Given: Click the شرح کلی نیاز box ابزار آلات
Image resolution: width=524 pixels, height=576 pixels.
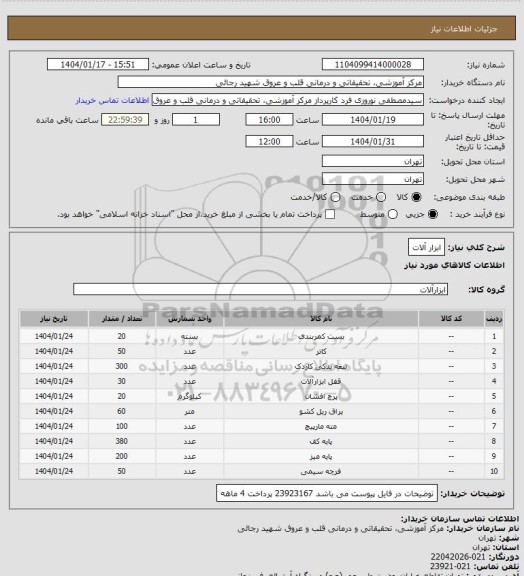Looking at the screenshot, I should click(x=426, y=247).
